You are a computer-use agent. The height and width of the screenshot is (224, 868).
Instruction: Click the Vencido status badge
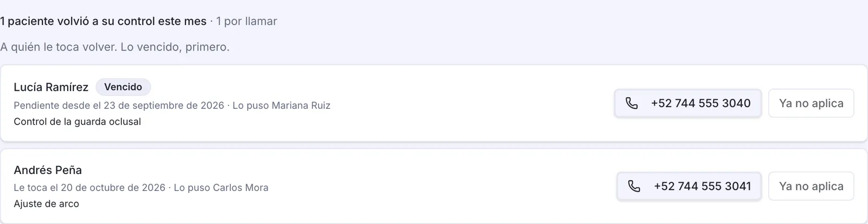point(123,87)
